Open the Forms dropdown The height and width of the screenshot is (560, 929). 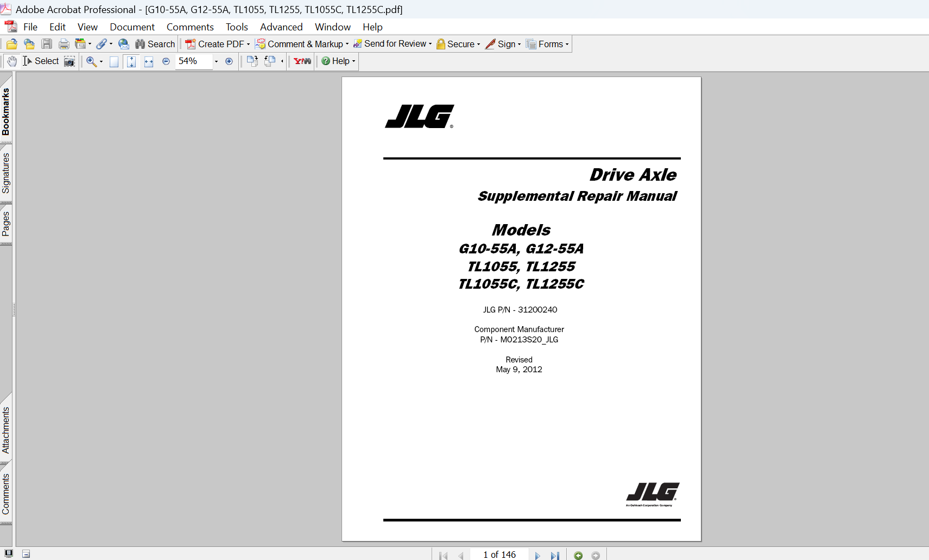click(x=547, y=44)
